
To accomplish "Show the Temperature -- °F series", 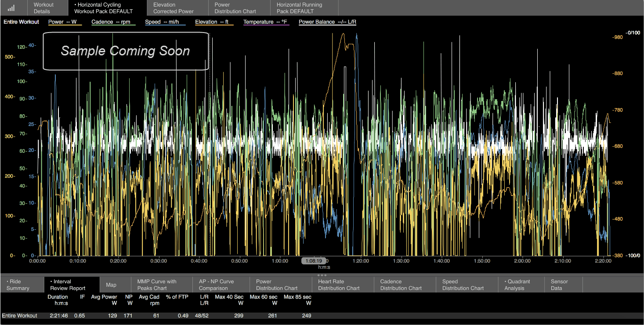I will (266, 22).
